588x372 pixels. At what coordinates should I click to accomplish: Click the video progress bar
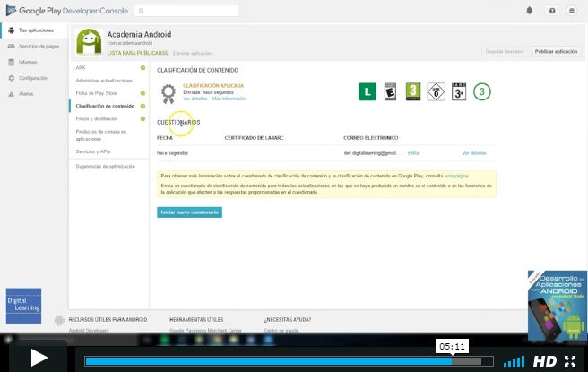[x=289, y=361]
